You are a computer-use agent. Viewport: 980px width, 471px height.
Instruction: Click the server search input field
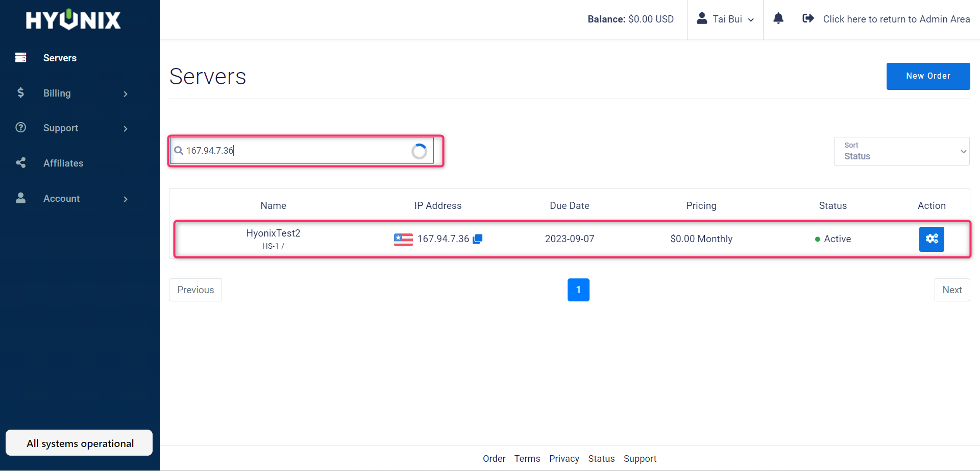(x=305, y=150)
